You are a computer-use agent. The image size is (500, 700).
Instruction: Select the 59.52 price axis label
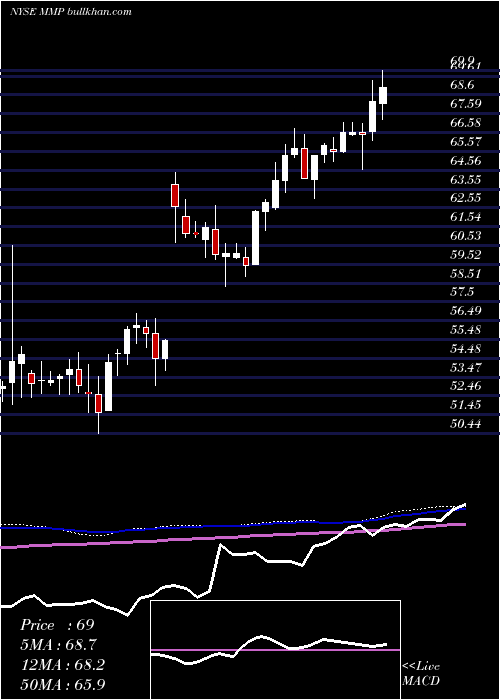click(466, 254)
